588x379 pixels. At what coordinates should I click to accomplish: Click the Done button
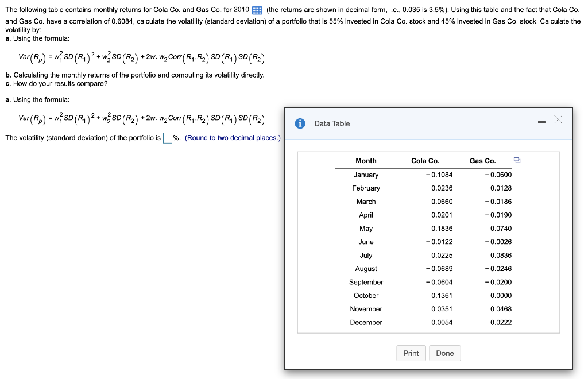(x=445, y=353)
